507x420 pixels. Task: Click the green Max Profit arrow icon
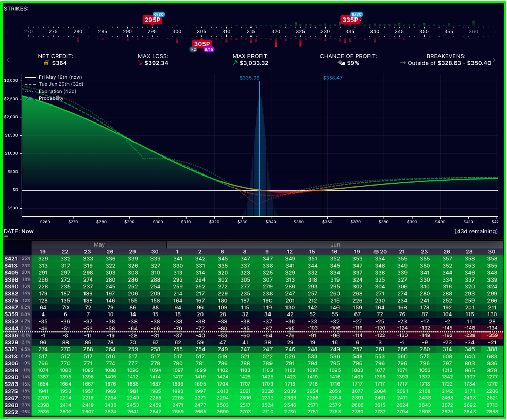coord(235,63)
